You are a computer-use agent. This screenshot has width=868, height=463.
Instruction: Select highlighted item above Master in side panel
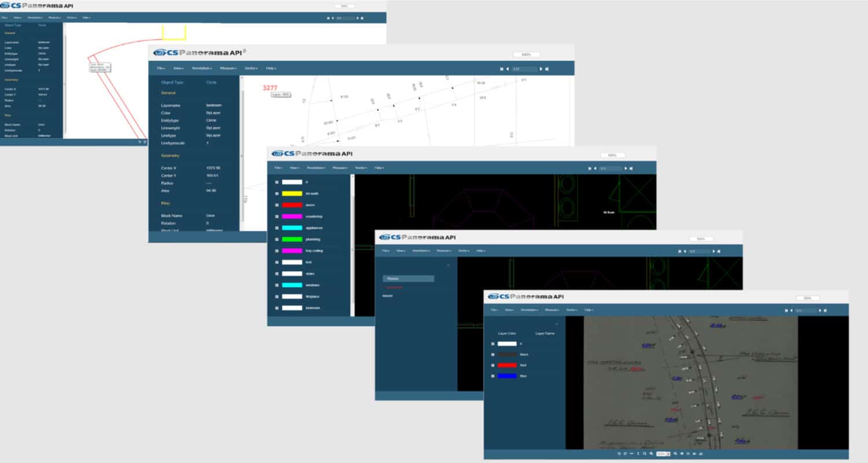coord(409,279)
